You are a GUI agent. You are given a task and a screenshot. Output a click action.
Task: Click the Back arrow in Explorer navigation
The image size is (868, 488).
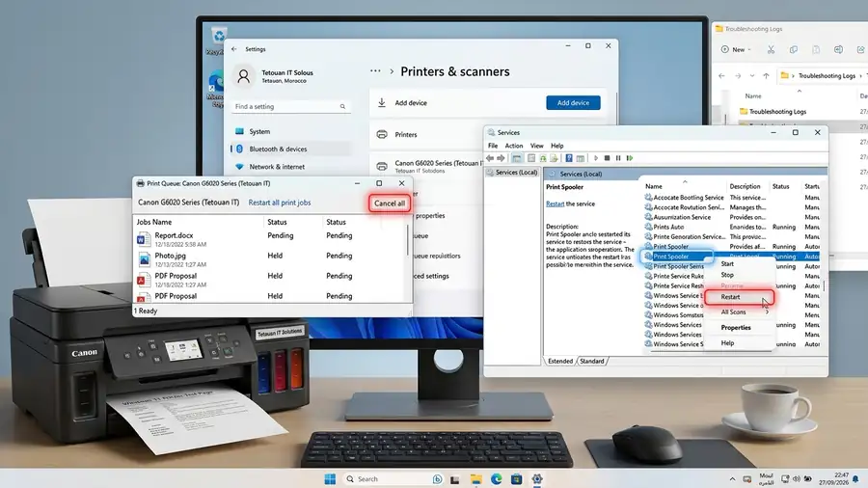click(721, 76)
